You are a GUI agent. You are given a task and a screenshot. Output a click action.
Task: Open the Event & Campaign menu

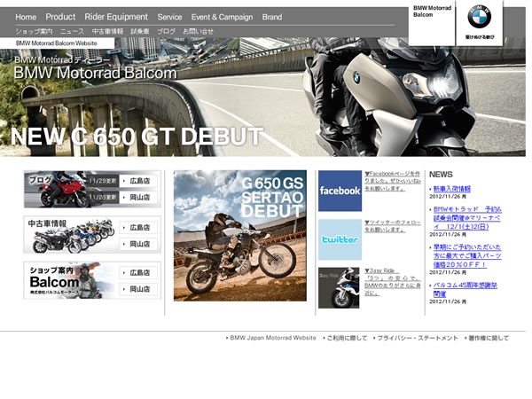(222, 17)
